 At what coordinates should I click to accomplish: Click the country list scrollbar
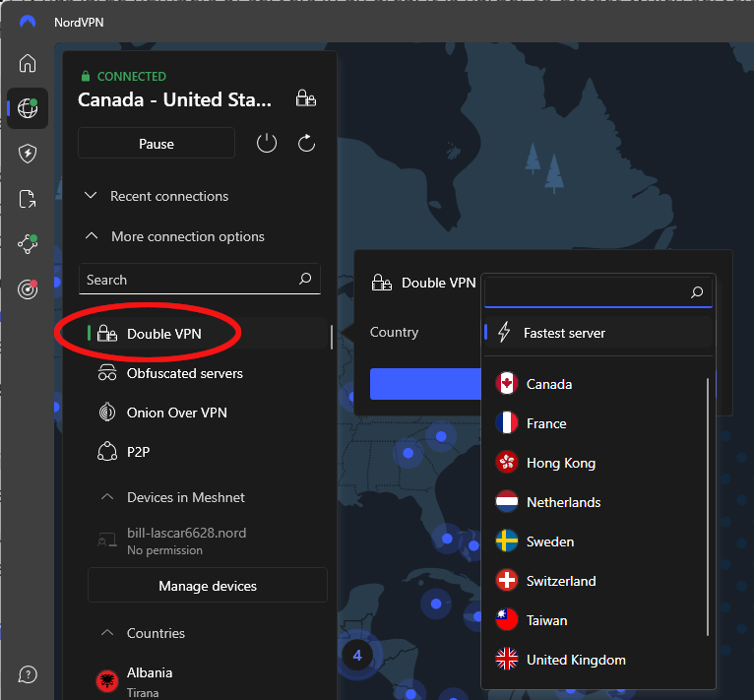click(x=708, y=507)
